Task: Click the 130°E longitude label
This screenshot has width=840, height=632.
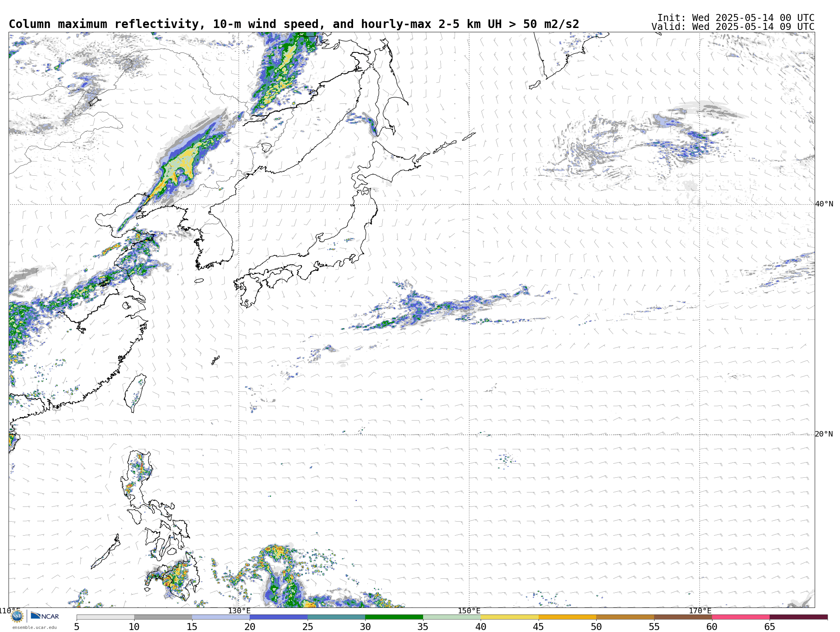Action: coord(239,611)
